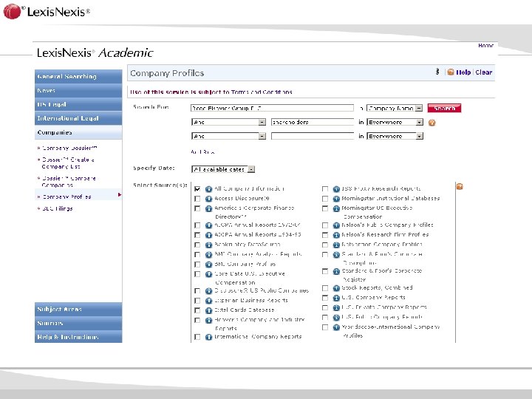Check ISS Proxy Research Reports checkbox
This screenshot has width=532, height=399.
tap(325, 189)
